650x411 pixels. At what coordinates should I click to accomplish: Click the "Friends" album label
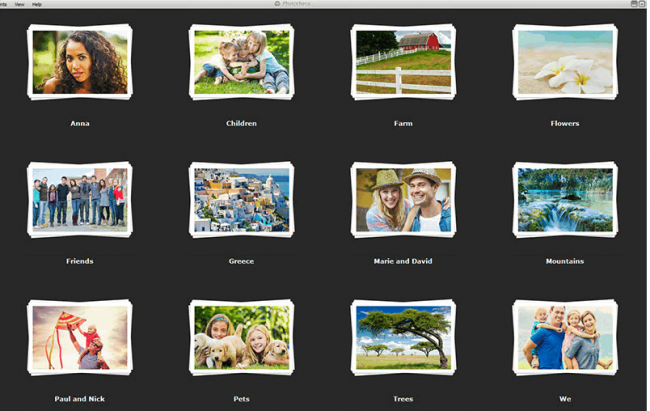(x=80, y=261)
